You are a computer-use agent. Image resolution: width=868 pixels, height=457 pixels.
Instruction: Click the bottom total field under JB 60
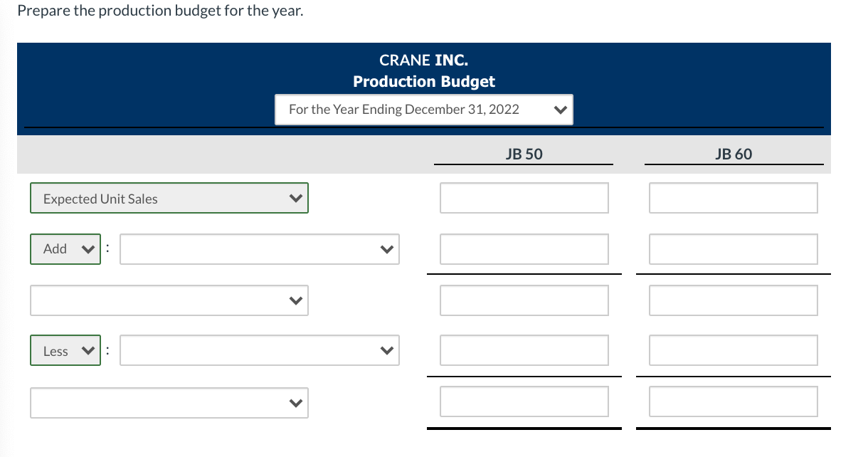pyautogui.click(x=734, y=401)
